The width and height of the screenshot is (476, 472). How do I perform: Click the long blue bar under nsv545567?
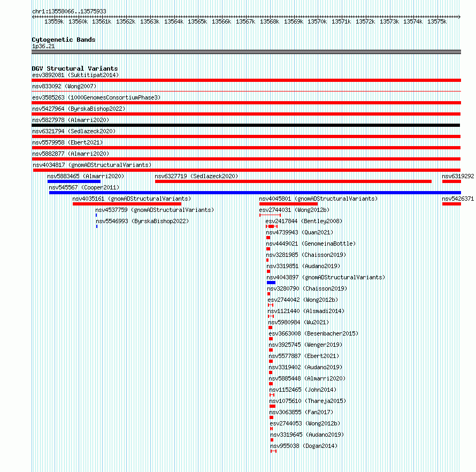255,193
